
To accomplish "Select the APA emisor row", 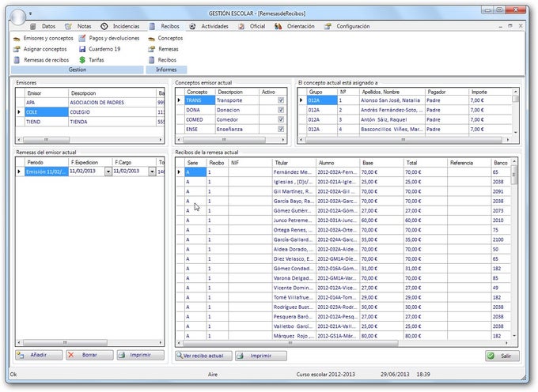I will 91,103.
